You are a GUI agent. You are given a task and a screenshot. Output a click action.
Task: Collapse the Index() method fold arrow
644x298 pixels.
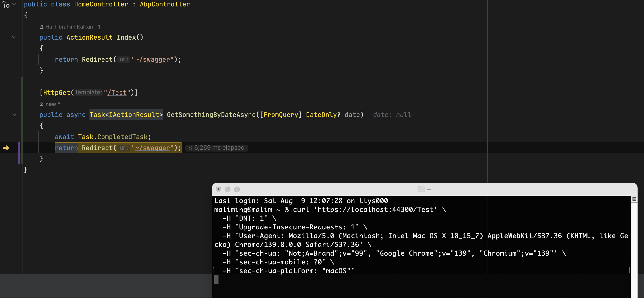[x=14, y=37]
